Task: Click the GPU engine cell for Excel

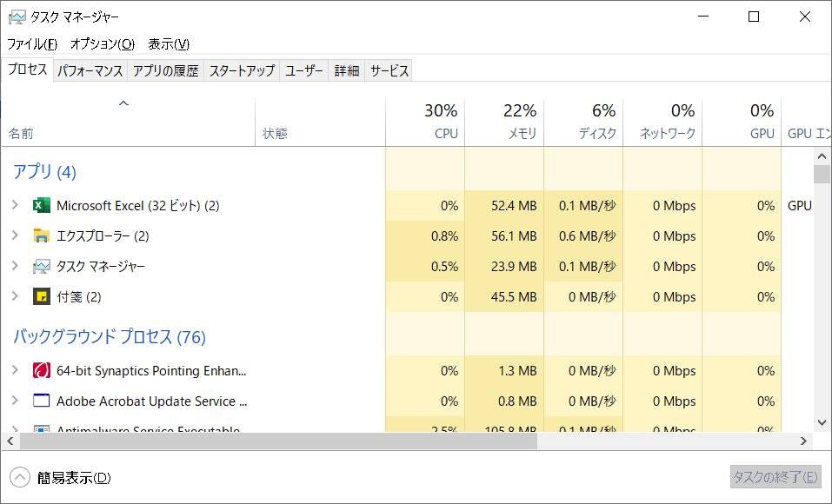Action: [799, 205]
